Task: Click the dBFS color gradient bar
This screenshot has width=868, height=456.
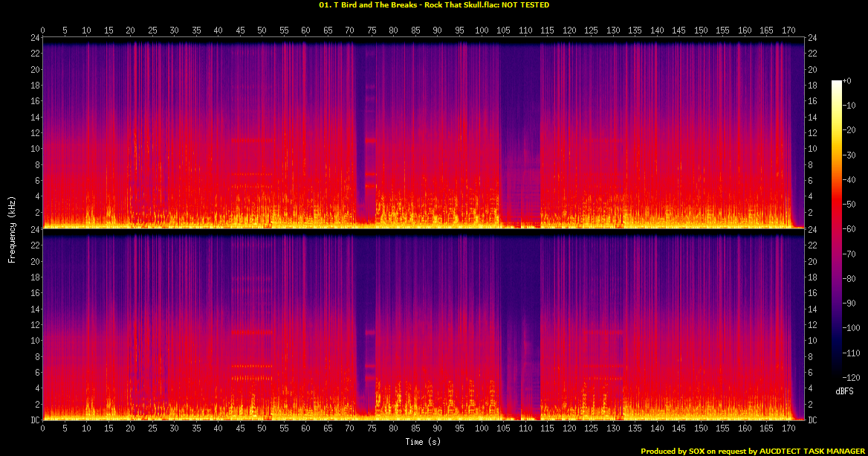Action: (837, 229)
